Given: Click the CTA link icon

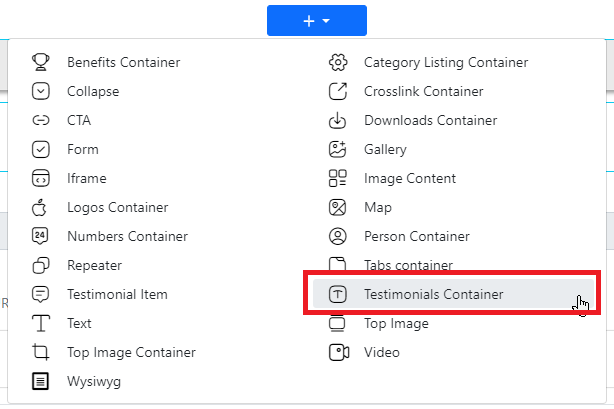Looking at the screenshot, I should point(41,120).
